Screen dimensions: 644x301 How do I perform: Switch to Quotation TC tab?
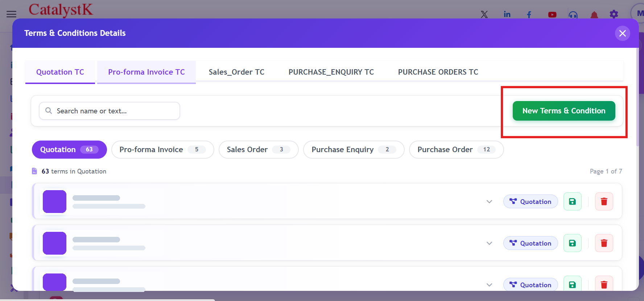60,72
